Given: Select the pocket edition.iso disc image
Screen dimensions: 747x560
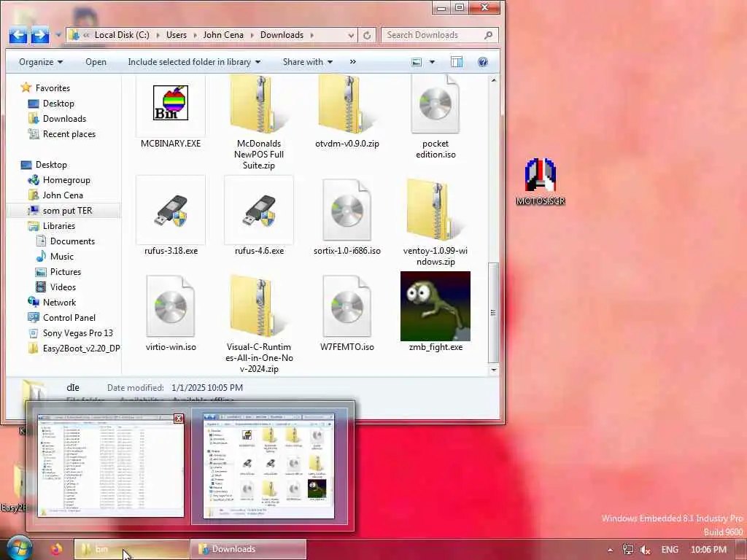Looking at the screenshot, I should click(x=435, y=105).
